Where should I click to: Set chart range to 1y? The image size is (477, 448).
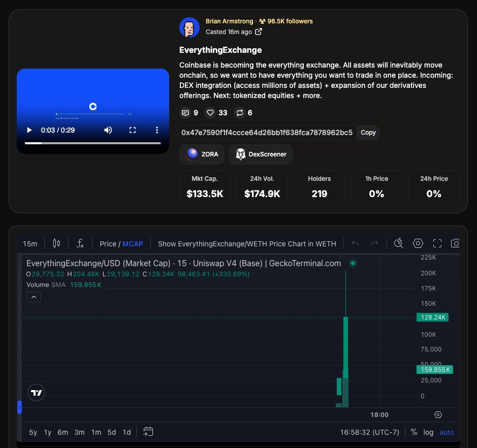click(47, 432)
